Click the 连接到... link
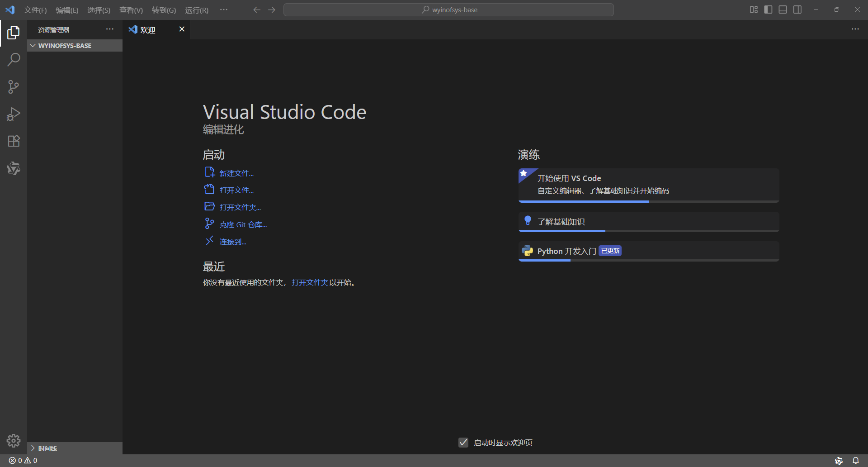Screen dimensions: 868x467 coord(233,242)
